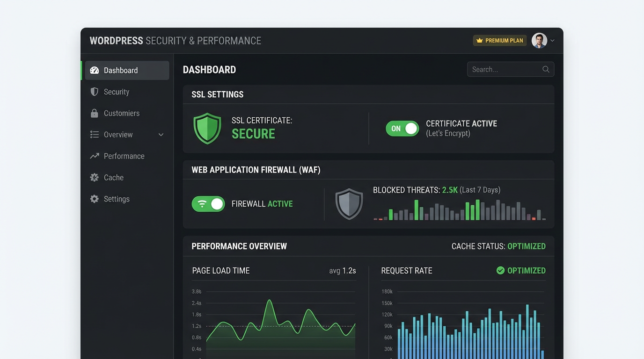Image resolution: width=644 pixels, height=359 pixels.
Task: Select the Security shield icon
Action: pos(94,92)
